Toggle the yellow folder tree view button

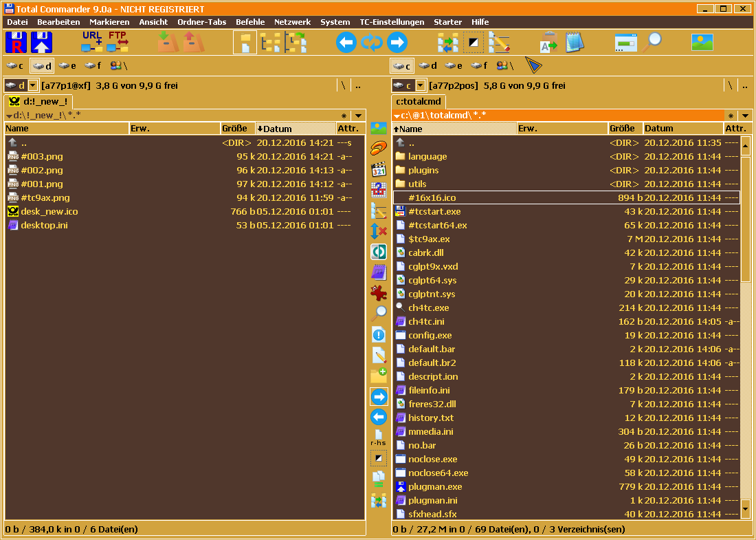click(x=271, y=43)
